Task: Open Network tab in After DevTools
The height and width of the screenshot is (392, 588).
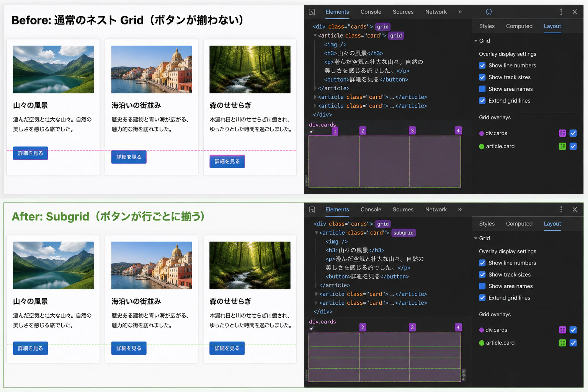Action: click(x=436, y=209)
